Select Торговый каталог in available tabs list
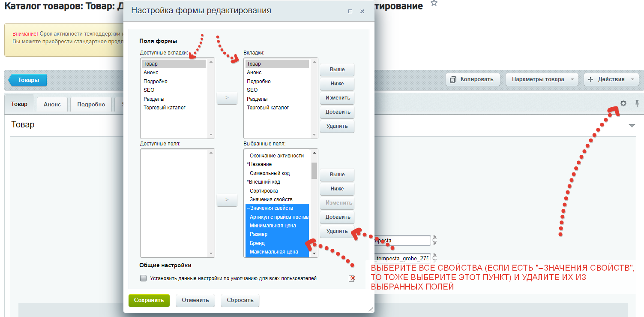 tap(165, 108)
